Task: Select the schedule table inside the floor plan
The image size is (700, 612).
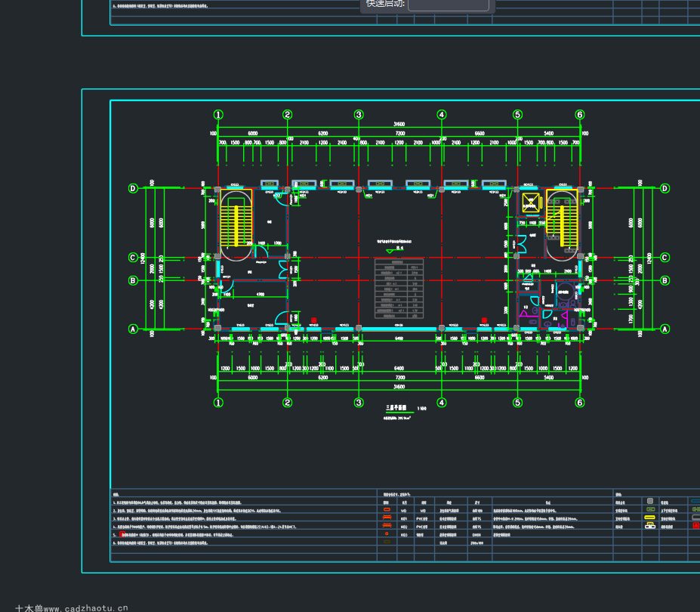Action: 399,289
